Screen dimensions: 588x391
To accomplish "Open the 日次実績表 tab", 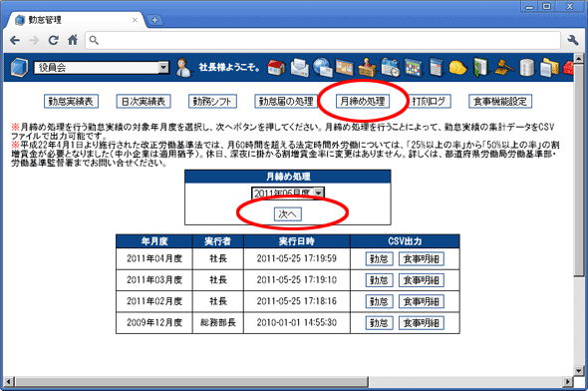I will click(x=144, y=102).
